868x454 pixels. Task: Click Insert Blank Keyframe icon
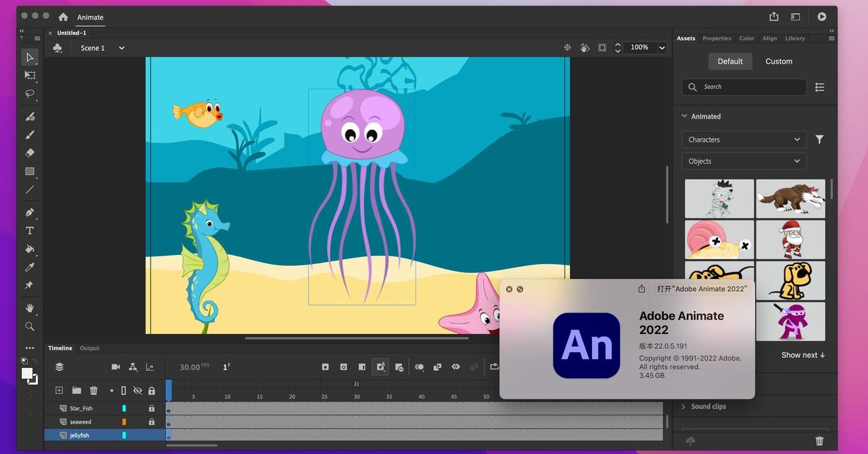(343, 367)
